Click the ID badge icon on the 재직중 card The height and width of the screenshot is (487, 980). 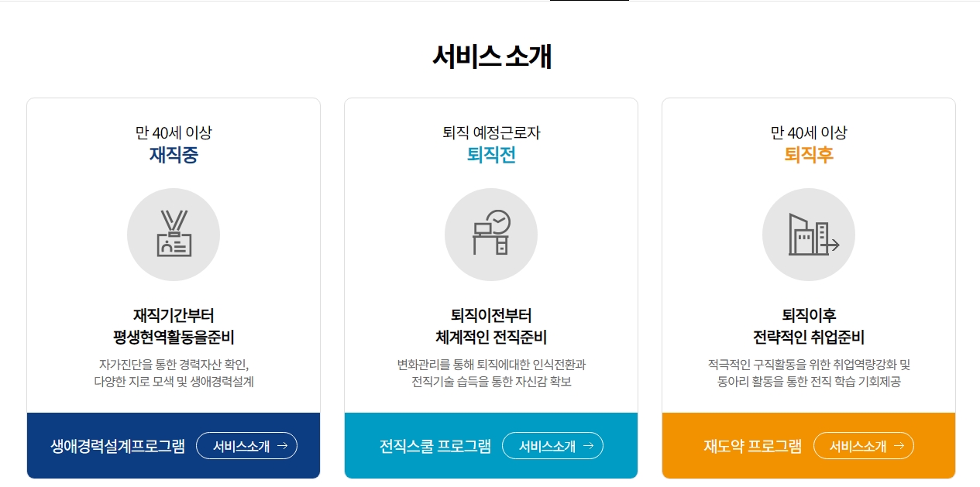(x=174, y=234)
